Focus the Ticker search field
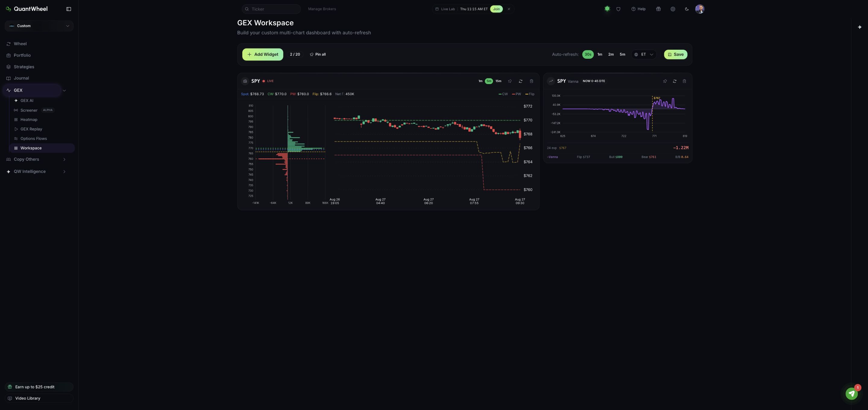Viewport: 868px width, 410px height. click(271, 9)
